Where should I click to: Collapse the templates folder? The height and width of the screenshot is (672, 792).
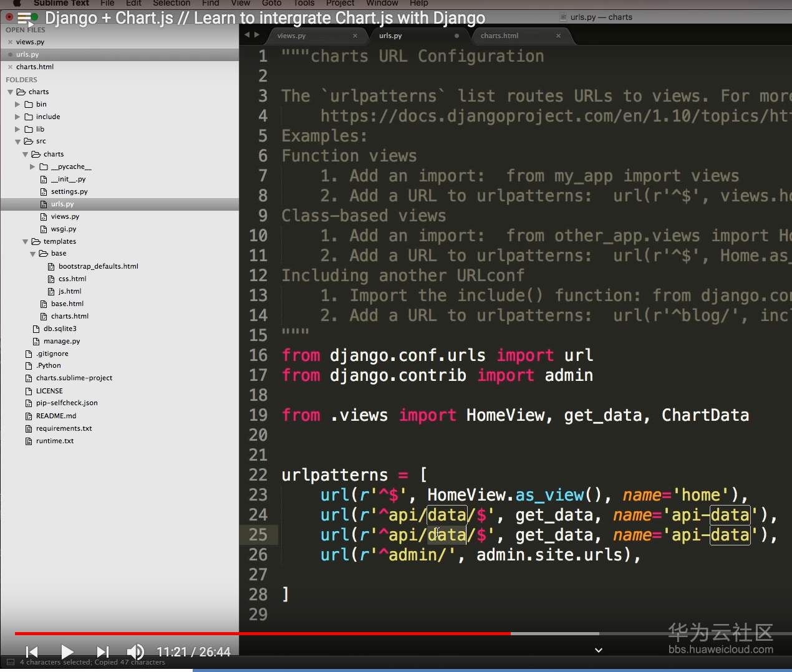point(25,241)
